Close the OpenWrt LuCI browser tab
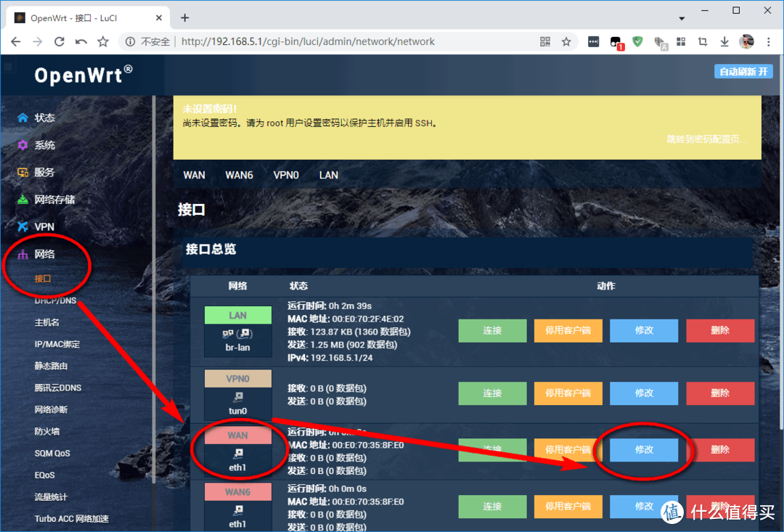 [159, 17]
